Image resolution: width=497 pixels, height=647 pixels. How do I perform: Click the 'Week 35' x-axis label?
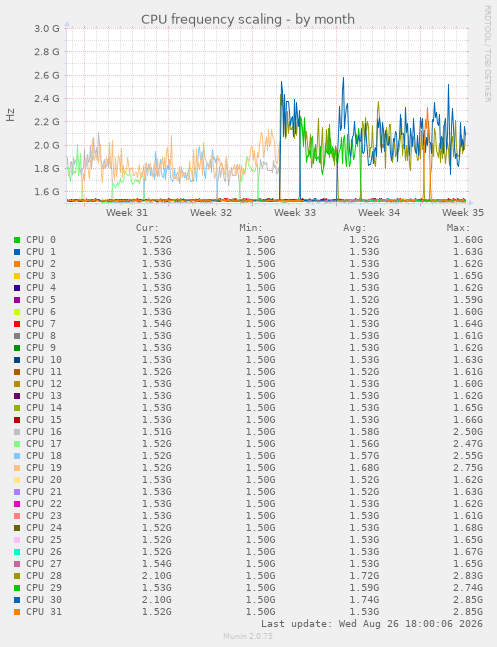[463, 213]
